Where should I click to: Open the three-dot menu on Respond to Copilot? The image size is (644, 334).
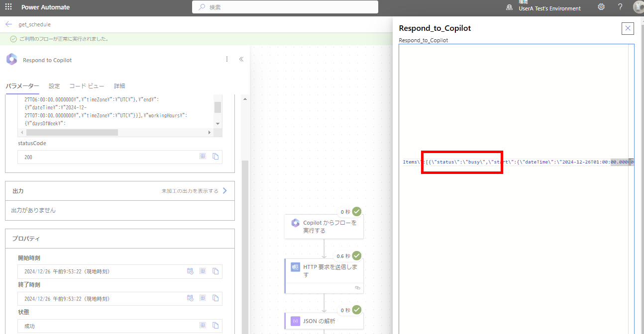pos(227,59)
